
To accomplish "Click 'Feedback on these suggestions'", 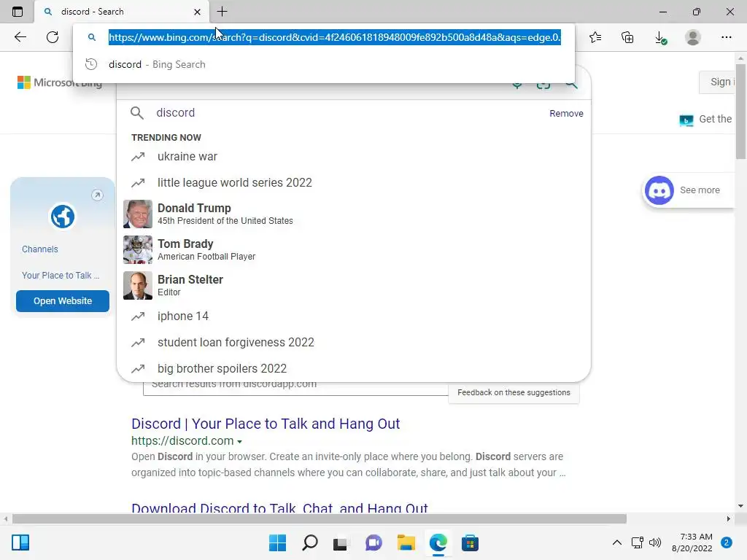I will point(514,392).
